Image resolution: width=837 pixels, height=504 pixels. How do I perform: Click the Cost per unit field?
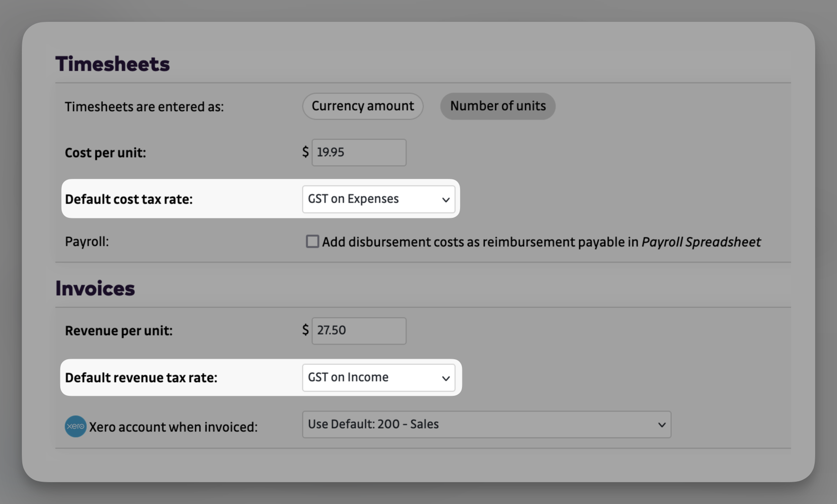pyautogui.click(x=358, y=152)
